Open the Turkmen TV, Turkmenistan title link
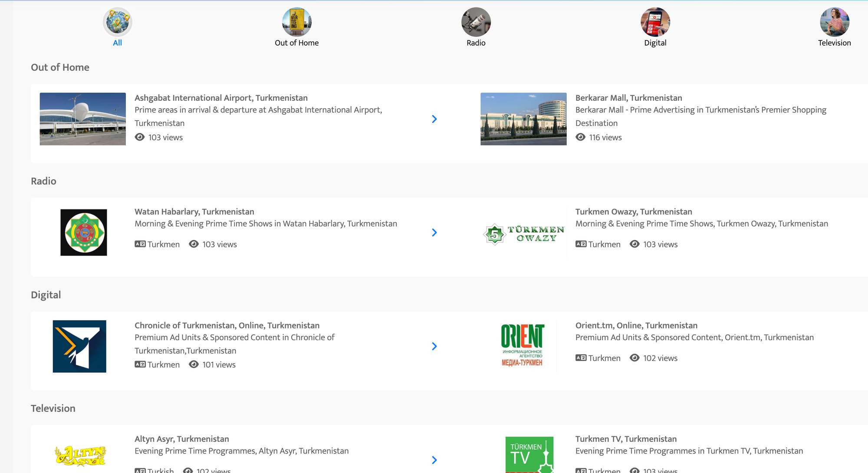 [x=626, y=439]
